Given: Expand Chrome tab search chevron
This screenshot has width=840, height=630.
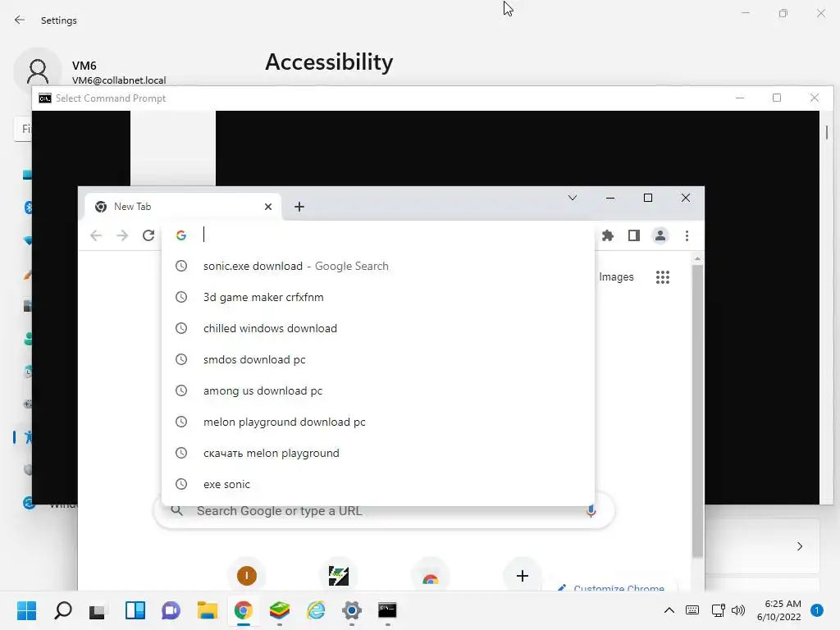Looking at the screenshot, I should click(572, 199).
